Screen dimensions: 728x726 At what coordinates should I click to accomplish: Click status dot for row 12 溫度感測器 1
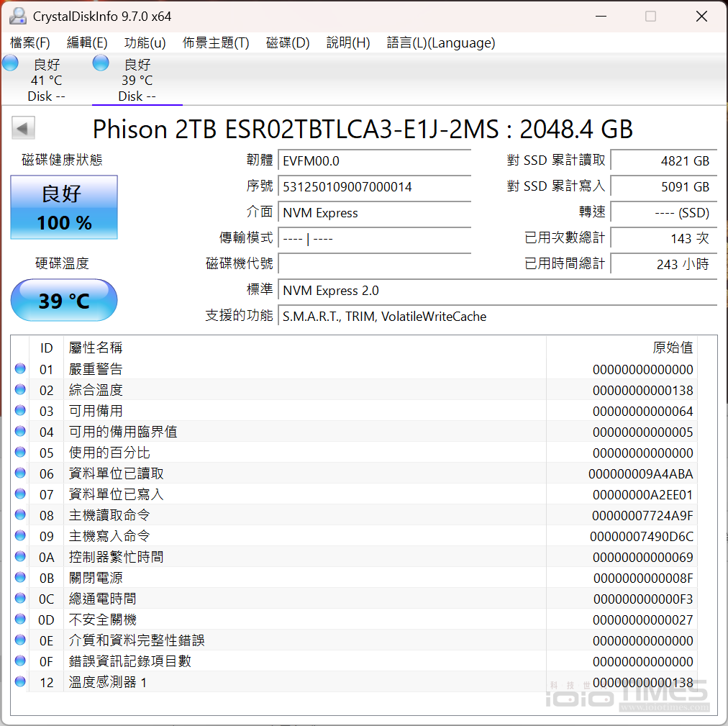pyautogui.click(x=20, y=682)
